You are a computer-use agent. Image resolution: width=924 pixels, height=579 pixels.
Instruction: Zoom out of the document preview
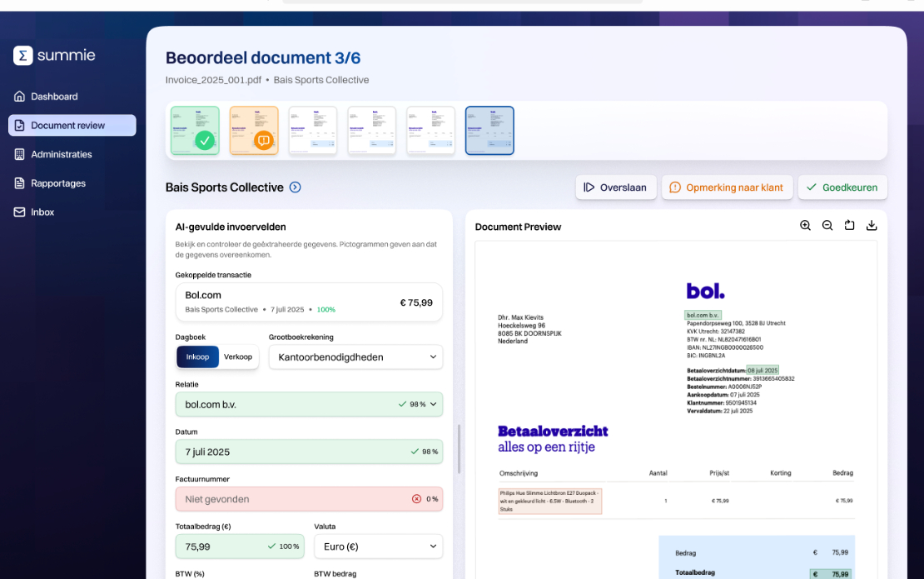[827, 226]
